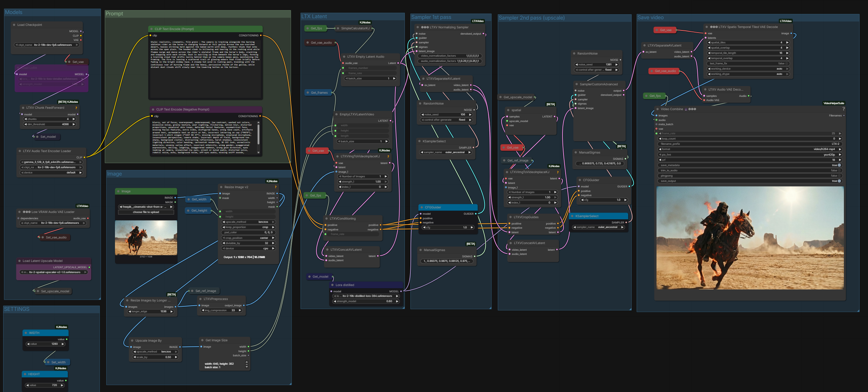
Task: Open help on LTXV Chunk FeedForward node
Action: (76, 108)
